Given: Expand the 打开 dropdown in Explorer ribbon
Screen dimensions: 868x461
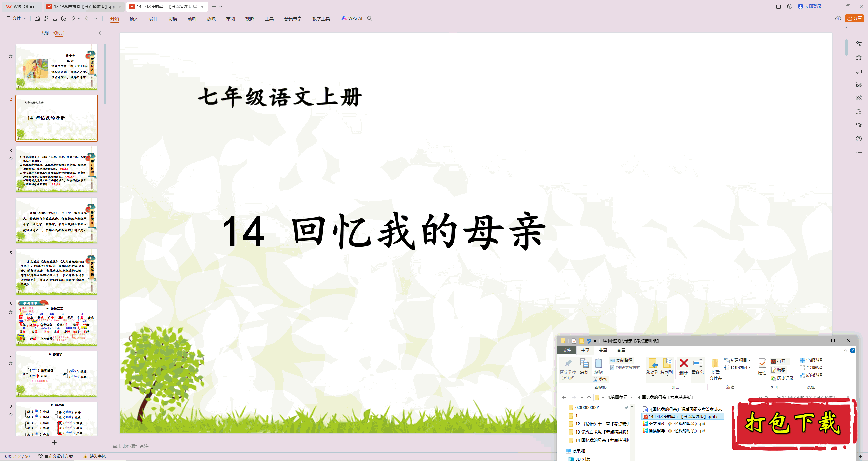Looking at the screenshot, I should pyautogui.click(x=788, y=361).
